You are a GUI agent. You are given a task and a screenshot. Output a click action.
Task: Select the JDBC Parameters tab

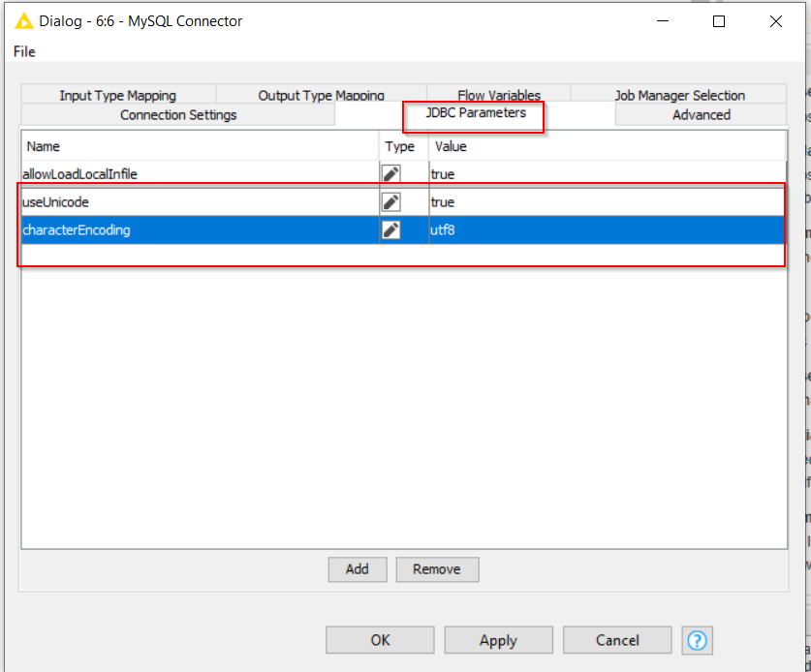pos(476,113)
